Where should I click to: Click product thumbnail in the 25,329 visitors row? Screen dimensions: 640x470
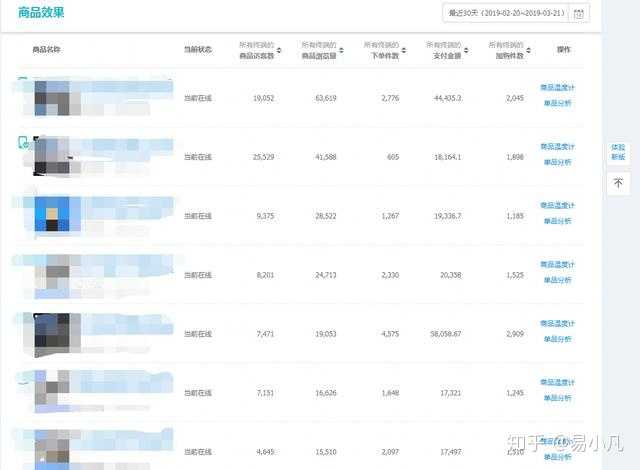pos(52,157)
